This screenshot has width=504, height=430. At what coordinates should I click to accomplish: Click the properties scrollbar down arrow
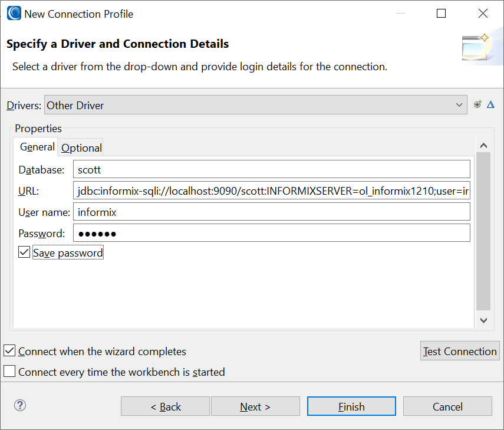click(x=483, y=320)
